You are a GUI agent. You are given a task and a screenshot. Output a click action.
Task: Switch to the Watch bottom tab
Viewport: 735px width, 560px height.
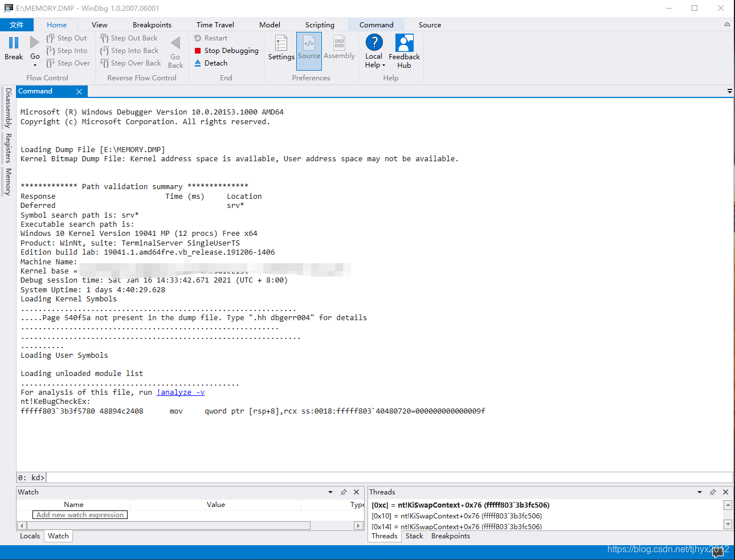58,536
